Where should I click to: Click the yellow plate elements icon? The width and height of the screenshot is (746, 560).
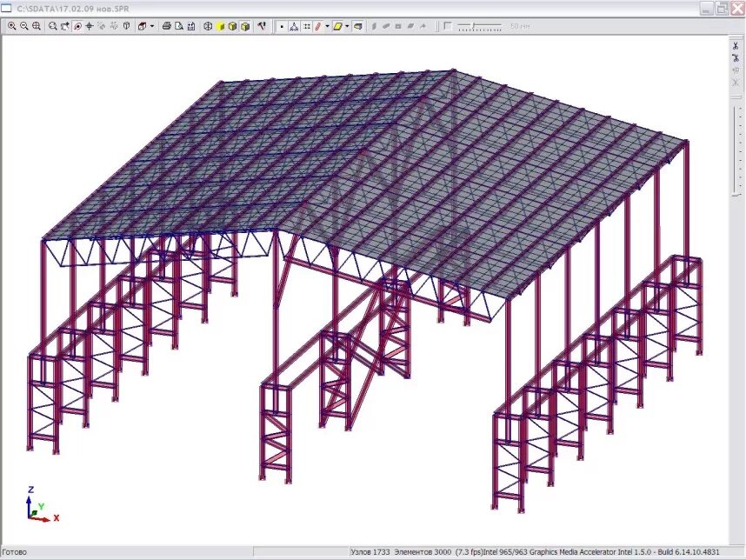click(338, 26)
